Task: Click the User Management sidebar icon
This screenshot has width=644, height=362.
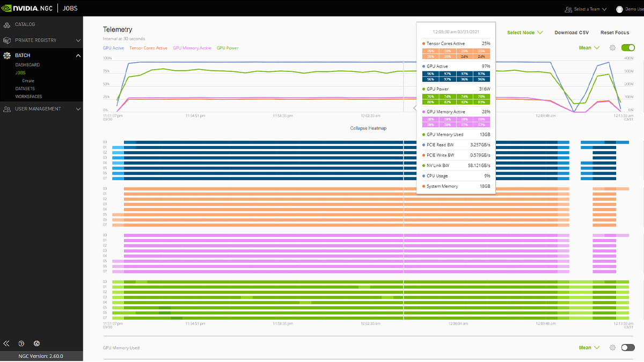Action: [7, 109]
